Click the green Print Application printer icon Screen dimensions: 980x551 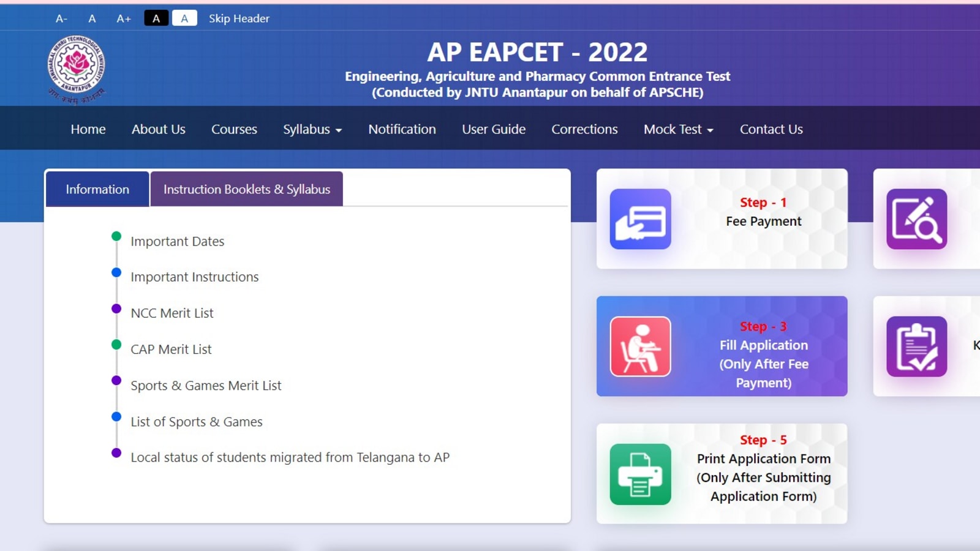(640, 474)
